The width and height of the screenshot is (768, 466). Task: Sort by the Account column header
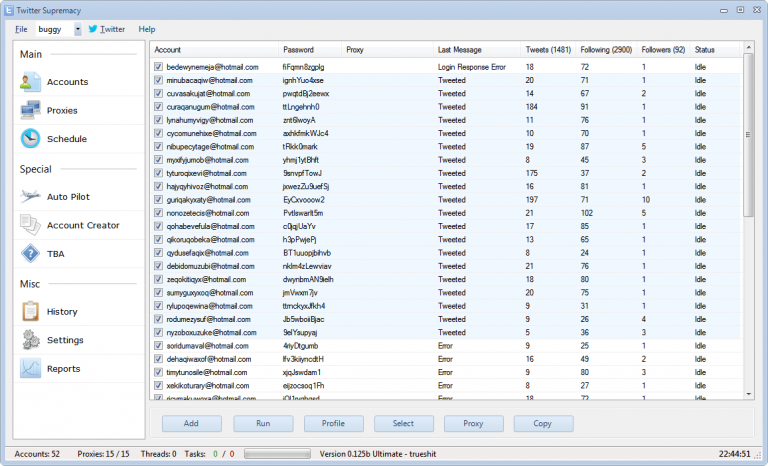click(x=215, y=49)
